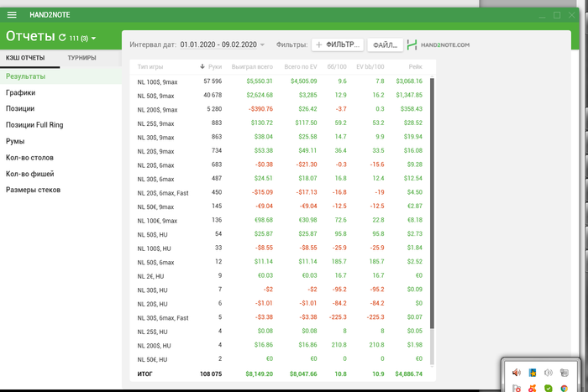Select the NL 100$, HU row

(280, 248)
